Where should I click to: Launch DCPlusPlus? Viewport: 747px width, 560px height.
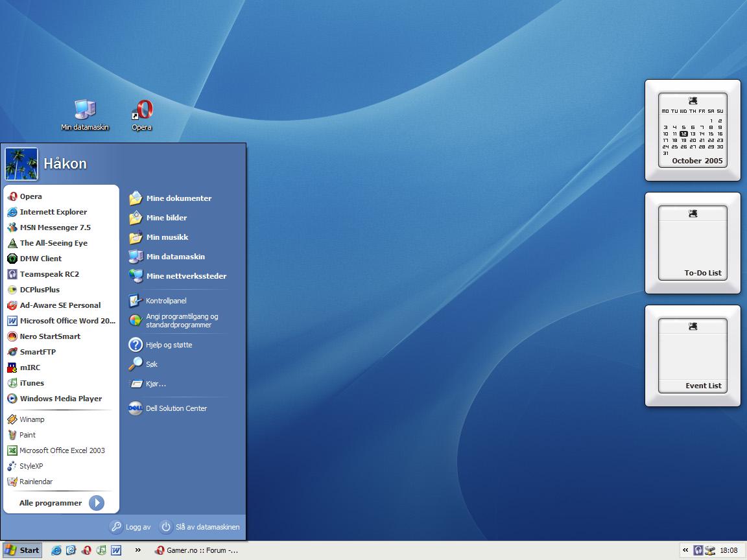pyautogui.click(x=61, y=290)
